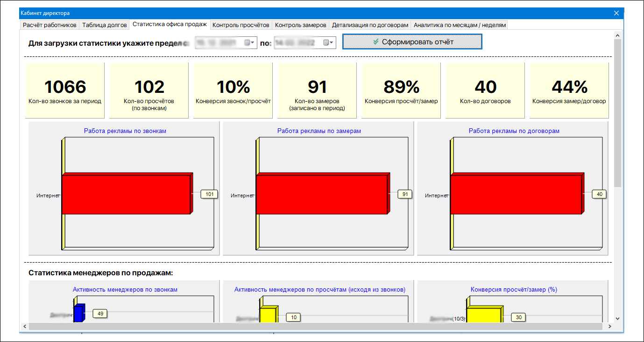Viewport: 644px width, 342px height.
Task: Click the 30 value label in conversion chart
Action: [518, 317]
